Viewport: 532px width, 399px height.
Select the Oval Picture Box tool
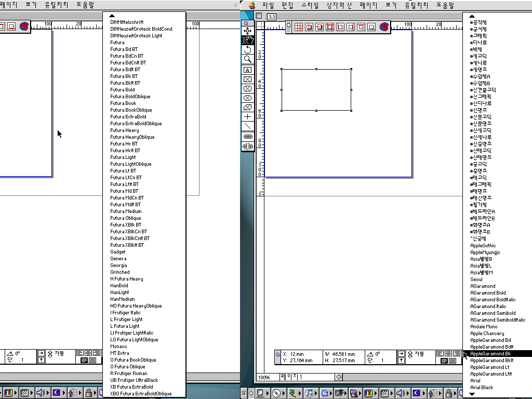click(x=248, y=98)
